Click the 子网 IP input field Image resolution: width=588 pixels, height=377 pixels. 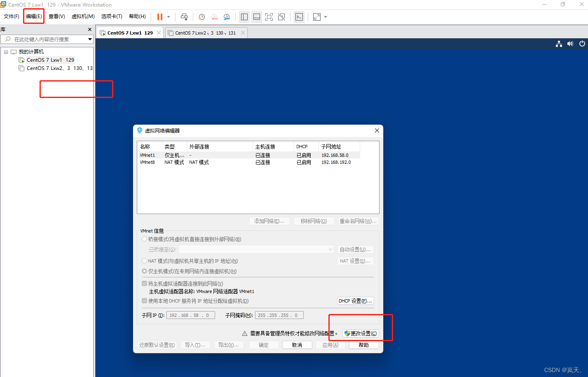click(x=191, y=315)
